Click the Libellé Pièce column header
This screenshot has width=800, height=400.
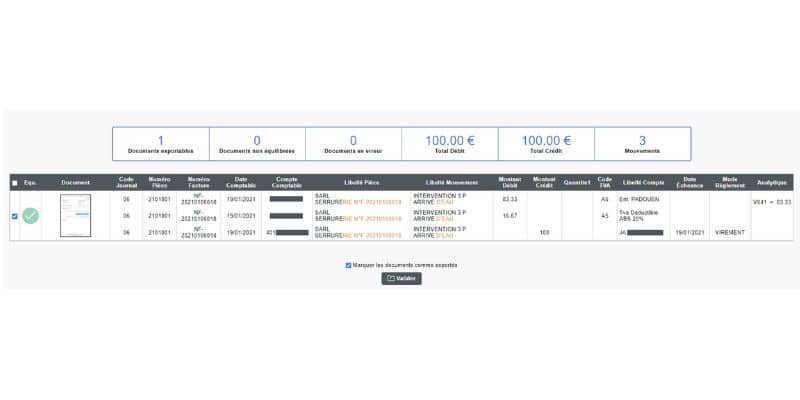coord(362,183)
